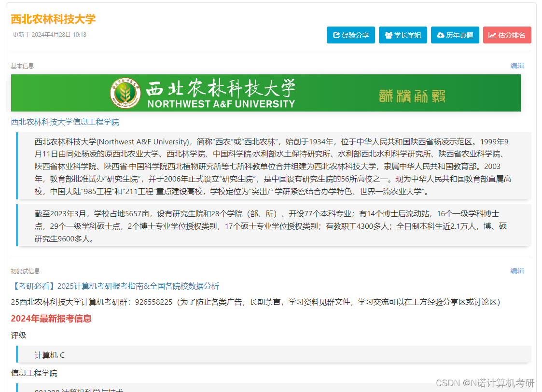Click the chart icon in 估分排名
Image resolution: width=542 pixels, height=392 pixels.
point(492,35)
